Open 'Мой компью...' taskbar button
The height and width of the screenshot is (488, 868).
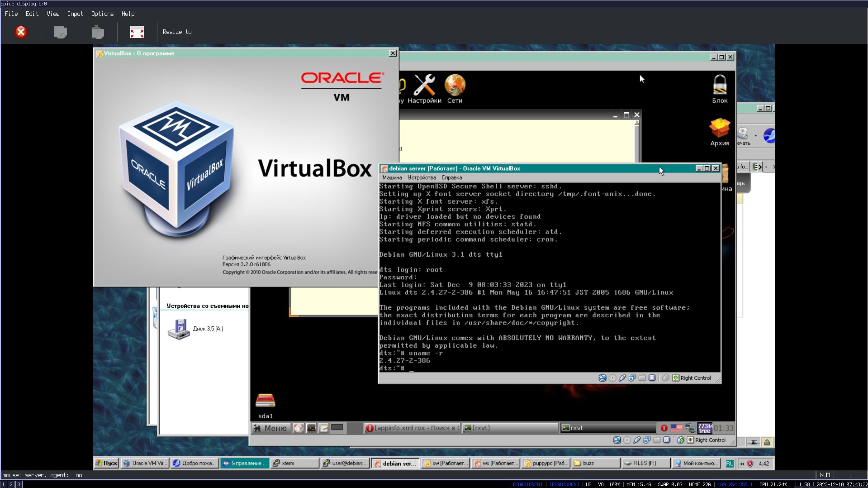696,464
